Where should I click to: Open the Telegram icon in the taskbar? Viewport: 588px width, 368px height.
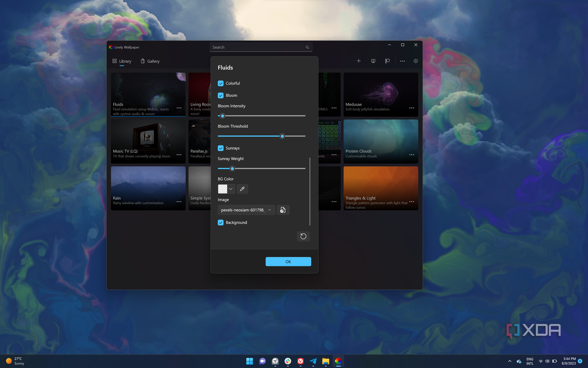(313, 361)
